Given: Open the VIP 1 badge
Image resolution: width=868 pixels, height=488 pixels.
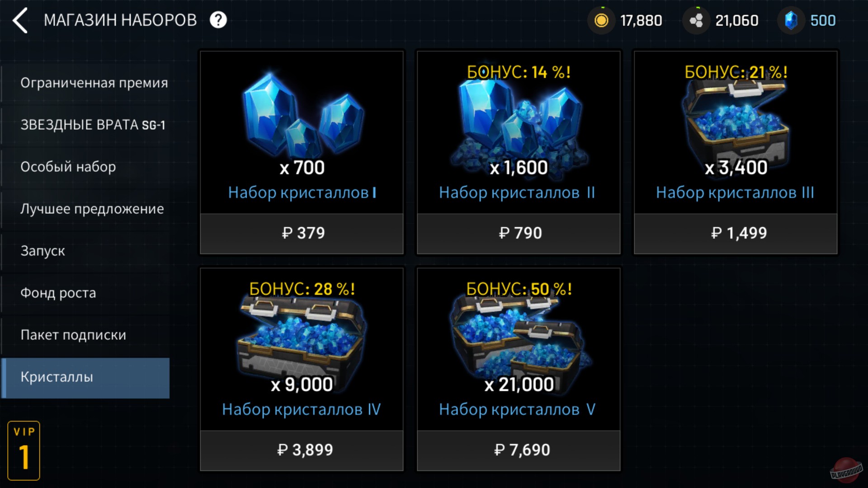Looking at the screenshot, I should (x=24, y=450).
